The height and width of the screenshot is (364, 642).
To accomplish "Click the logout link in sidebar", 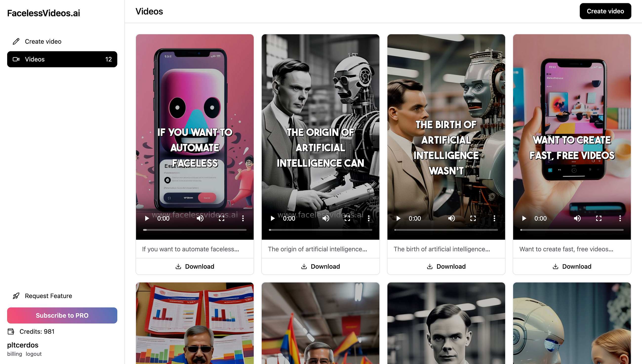I will point(34,353).
